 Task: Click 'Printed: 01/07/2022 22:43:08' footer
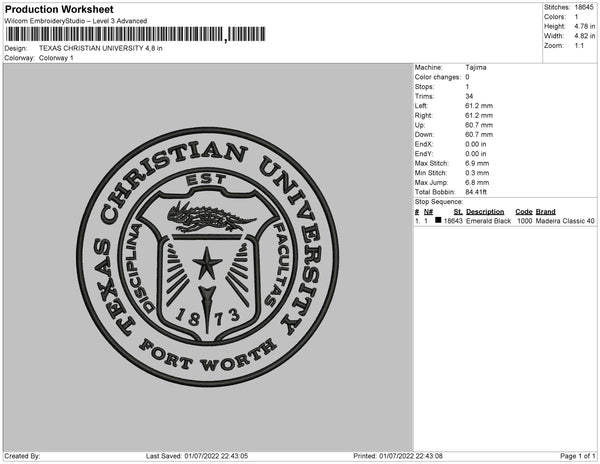pyautogui.click(x=398, y=456)
